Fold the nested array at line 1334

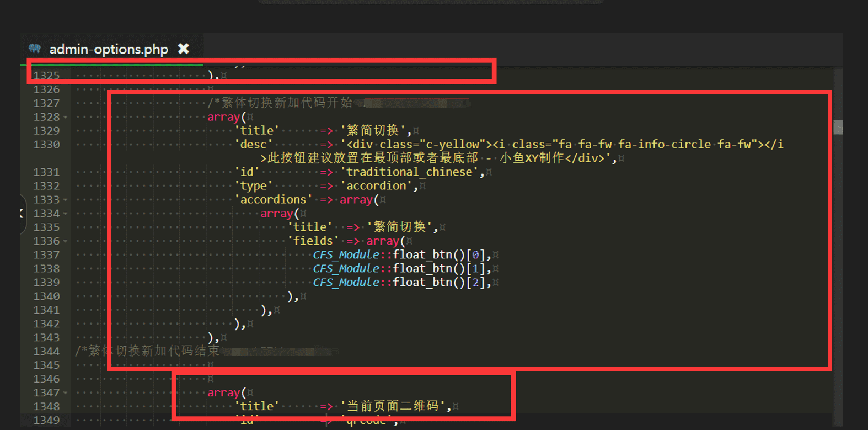pyautogui.click(x=66, y=214)
